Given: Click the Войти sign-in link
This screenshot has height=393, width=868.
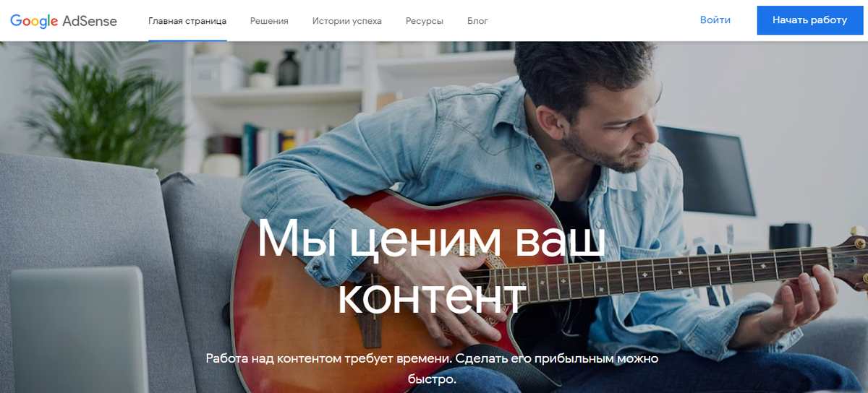Looking at the screenshot, I should point(715,20).
